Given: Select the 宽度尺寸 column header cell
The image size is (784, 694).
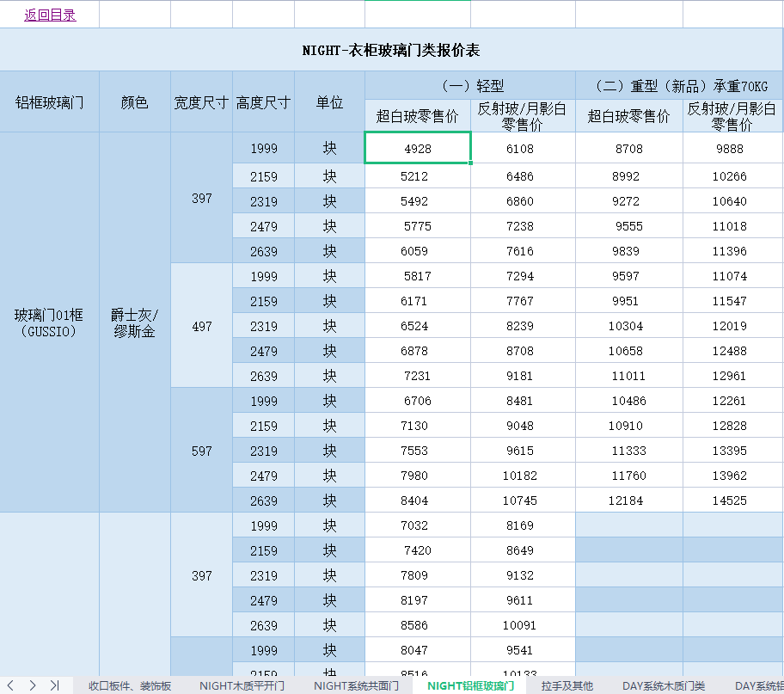Looking at the screenshot, I should [201, 102].
